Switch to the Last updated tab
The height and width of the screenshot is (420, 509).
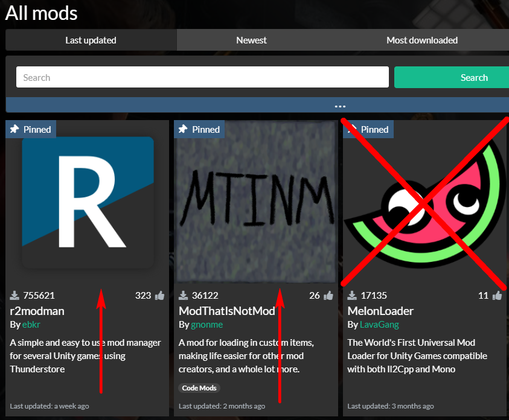tap(91, 40)
